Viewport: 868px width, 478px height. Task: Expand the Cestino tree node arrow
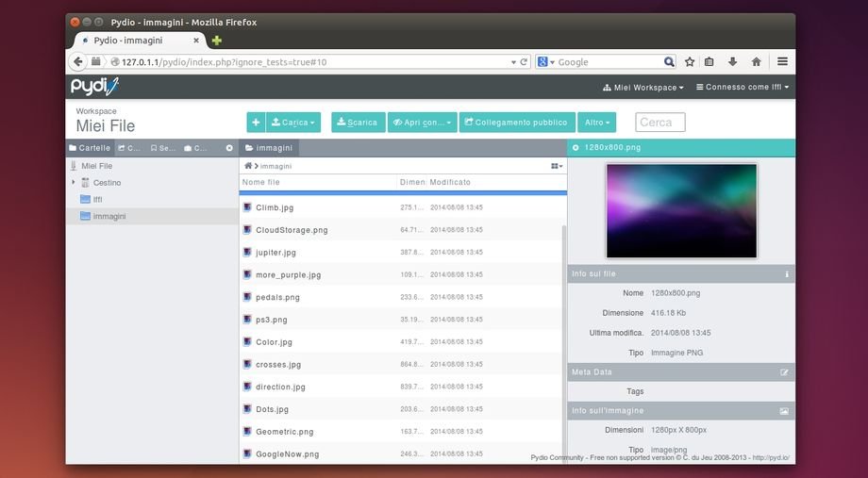[x=74, y=182]
